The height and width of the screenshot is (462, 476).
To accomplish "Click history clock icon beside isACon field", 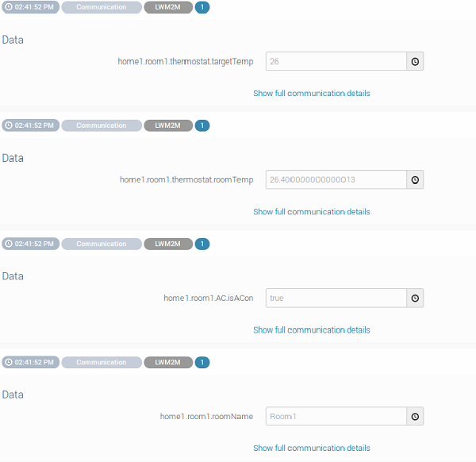I will point(415,298).
